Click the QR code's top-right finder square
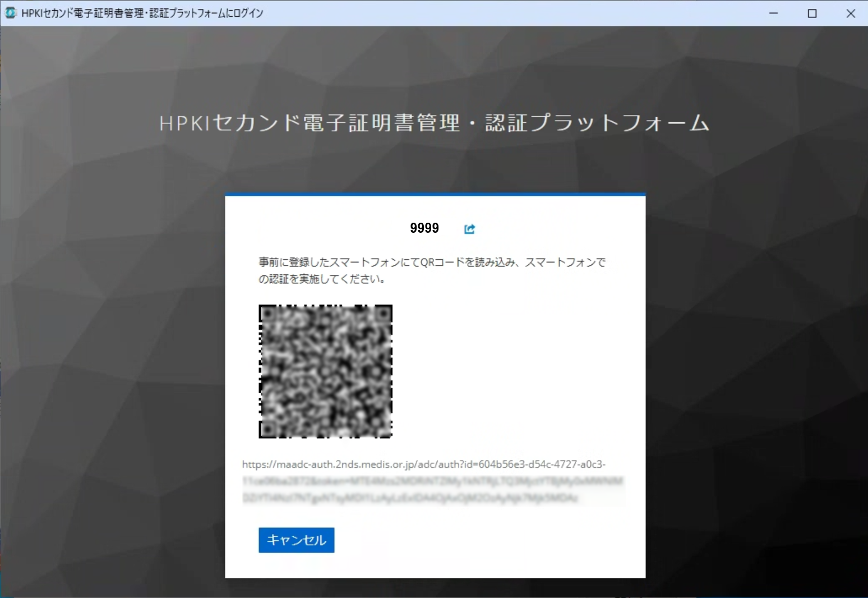Screen dimensions: 868x598 point(382,315)
